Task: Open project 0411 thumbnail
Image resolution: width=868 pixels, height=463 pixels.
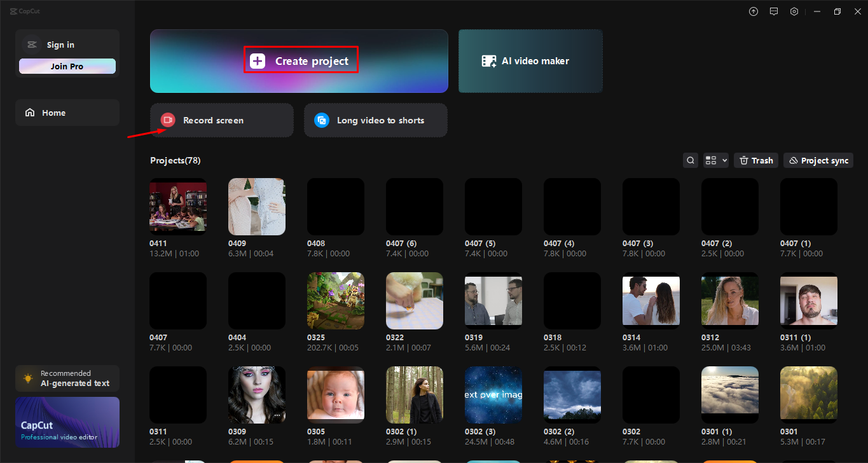Action: click(x=178, y=207)
